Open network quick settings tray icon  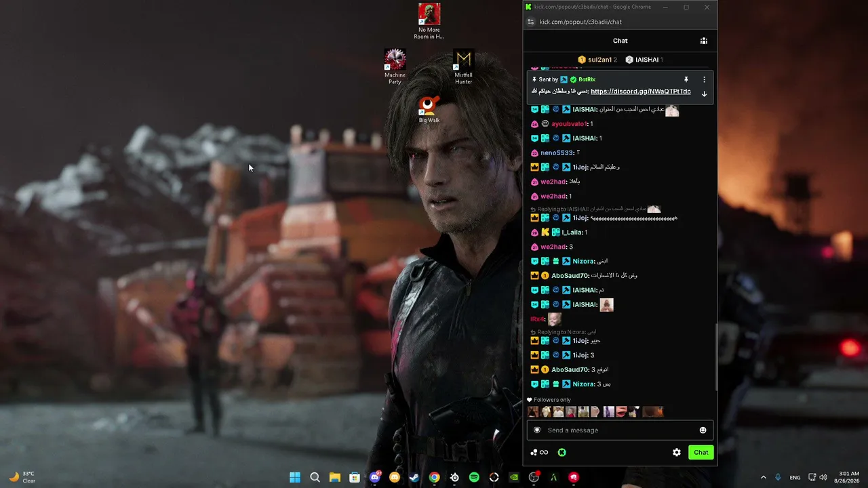(x=812, y=477)
